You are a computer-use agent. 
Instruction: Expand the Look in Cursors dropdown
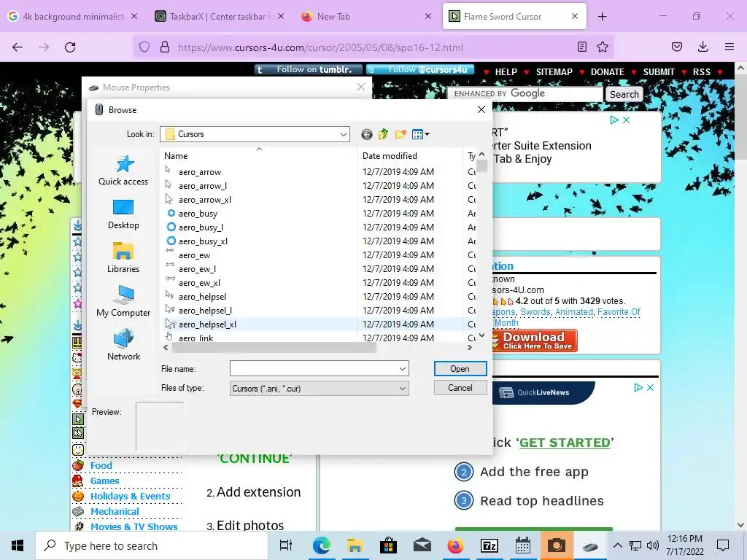point(343,134)
